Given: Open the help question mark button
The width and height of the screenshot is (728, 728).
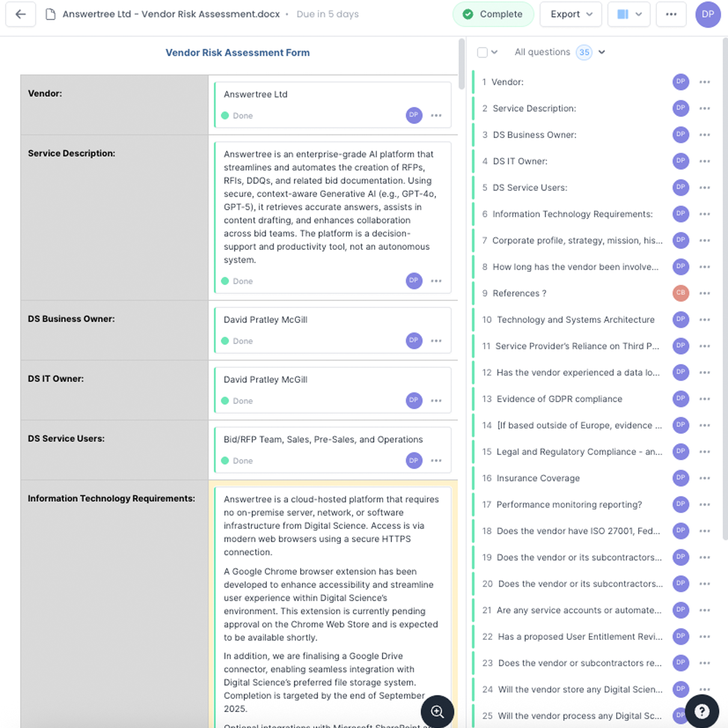Looking at the screenshot, I should tap(702, 711).
